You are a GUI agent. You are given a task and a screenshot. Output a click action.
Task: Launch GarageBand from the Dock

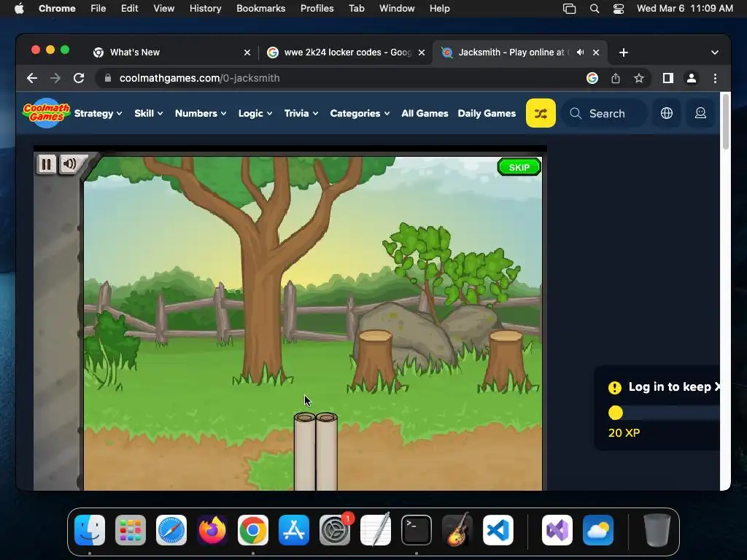[x=457, y=530]
